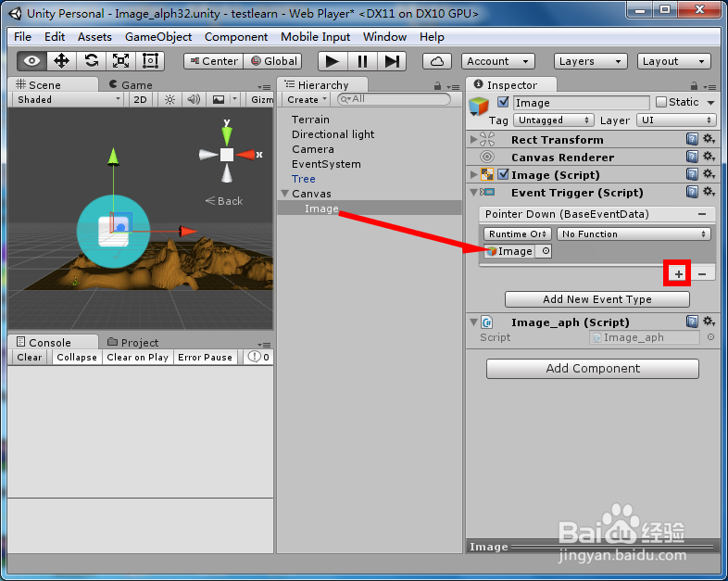Toggle the Image object active checkbox
This screenshot has width=728, height=581.
coord(503,102)
